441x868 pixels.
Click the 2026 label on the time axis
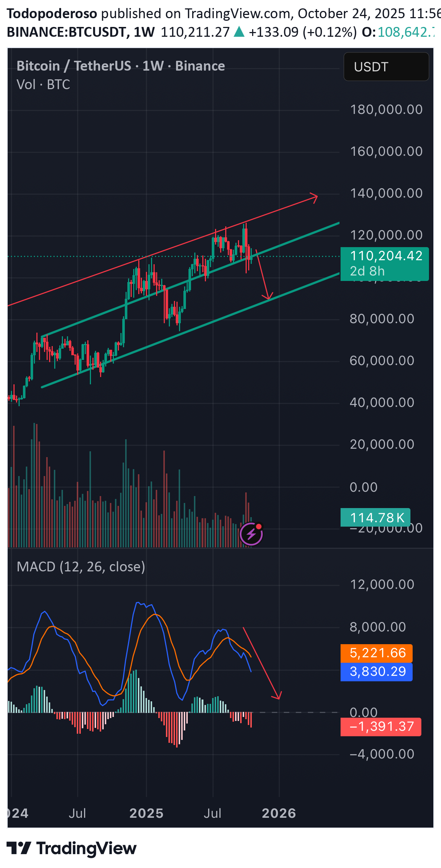tap(279, 813)
